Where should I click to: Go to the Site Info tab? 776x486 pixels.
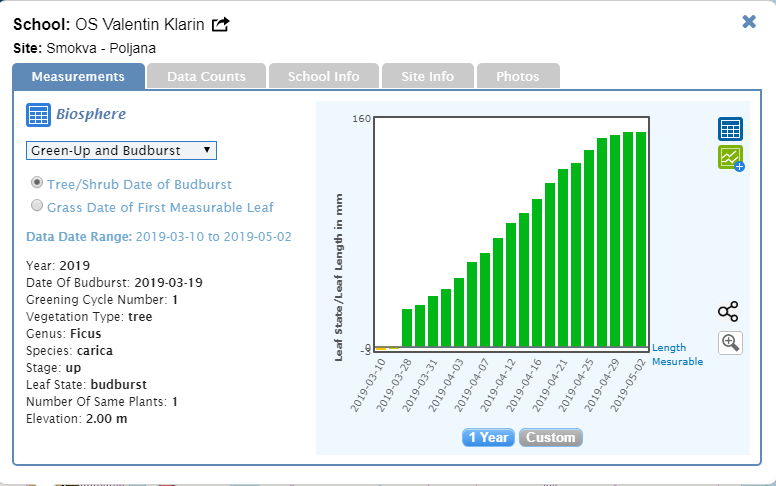pyautogui.click(x=427, y=76)
